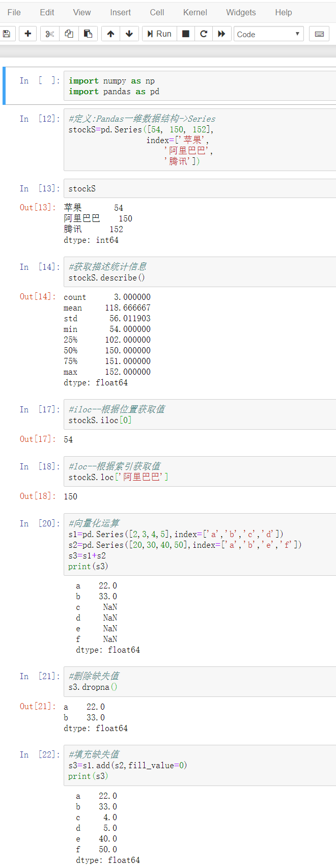Open the Kernel menu
The width and height of the screenshot is (336, 868).
[x=195, y=12]
